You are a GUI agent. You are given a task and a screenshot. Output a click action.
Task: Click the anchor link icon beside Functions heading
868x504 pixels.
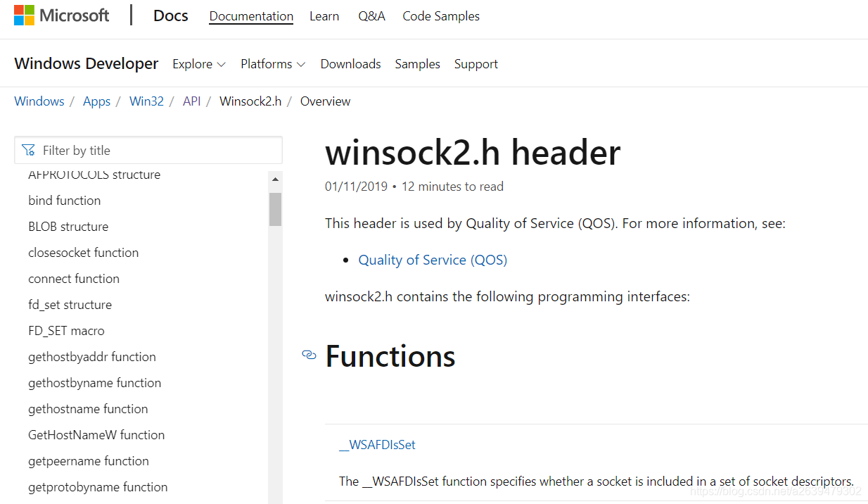309,355
